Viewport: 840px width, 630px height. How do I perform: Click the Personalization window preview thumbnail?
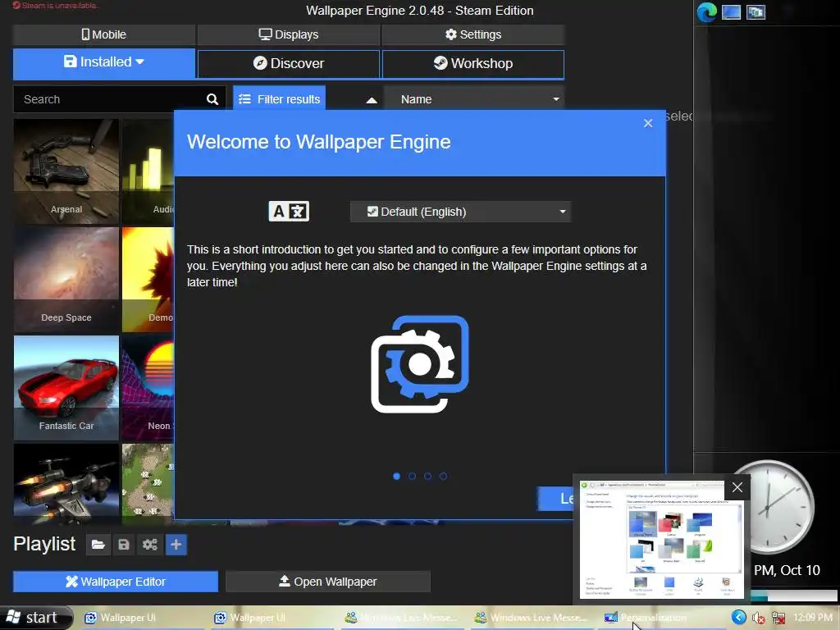pos(662,540)
